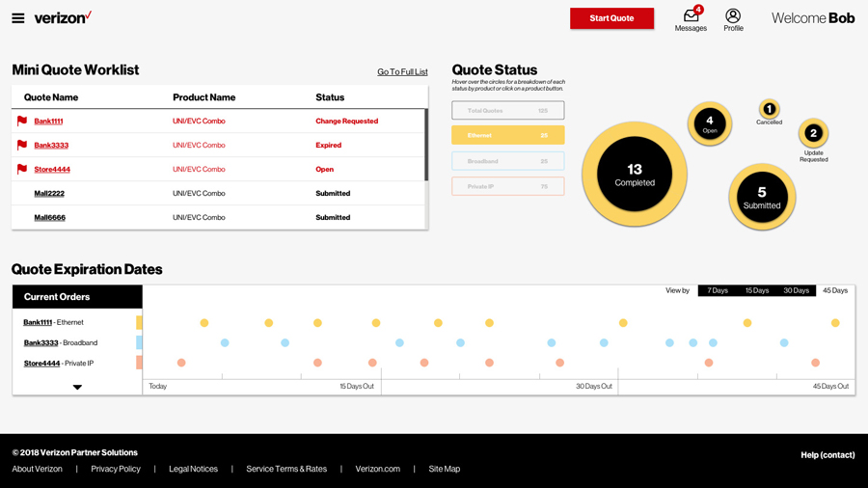
Task: Select the Ethernet product button
Action: [x=508, y=135]
